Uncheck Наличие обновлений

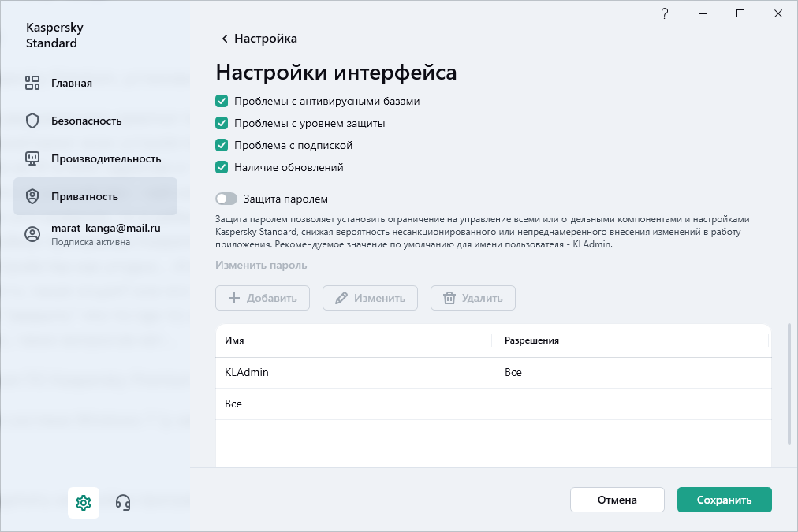[x=222, y=167]
